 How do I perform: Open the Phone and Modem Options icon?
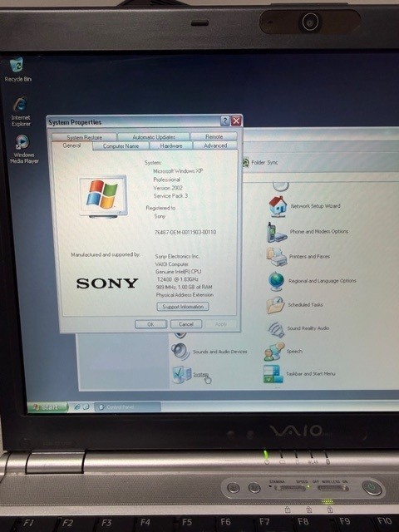point(277,233)
